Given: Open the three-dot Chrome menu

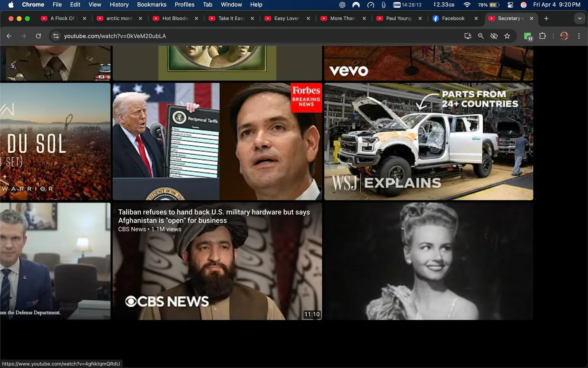Looking at the screenshot, I should tap(579, 36).
